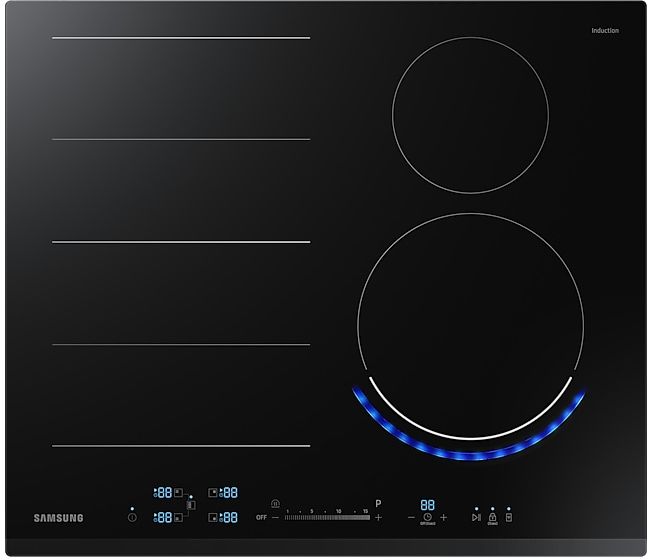Select the lower-right cooking zone selector
The height and width of the screenshot is (560, 648).
click(213, 517)
